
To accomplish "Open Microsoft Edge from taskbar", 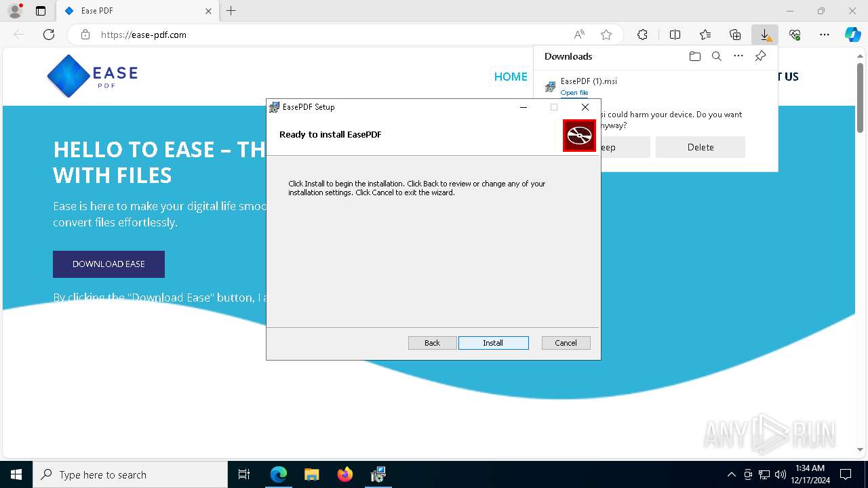I will click(x=279, y=474).
